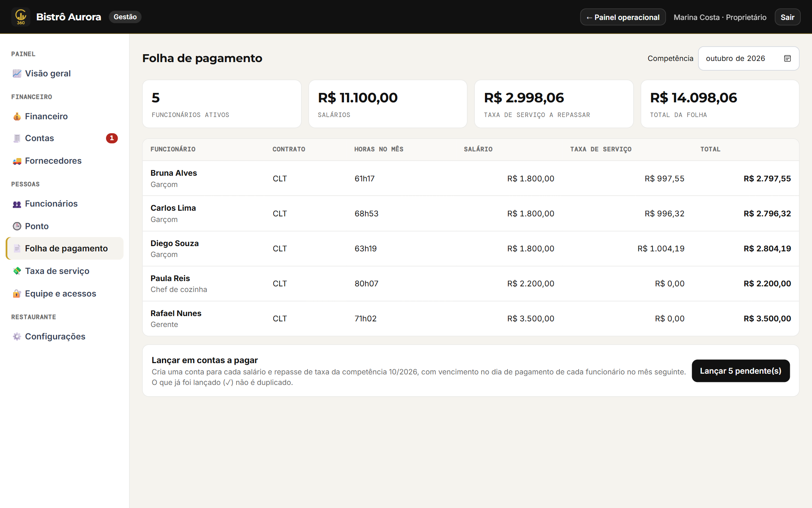Click the Carlos Lima employee name
This screenshot has width=812, height=508.
point(173,208)
